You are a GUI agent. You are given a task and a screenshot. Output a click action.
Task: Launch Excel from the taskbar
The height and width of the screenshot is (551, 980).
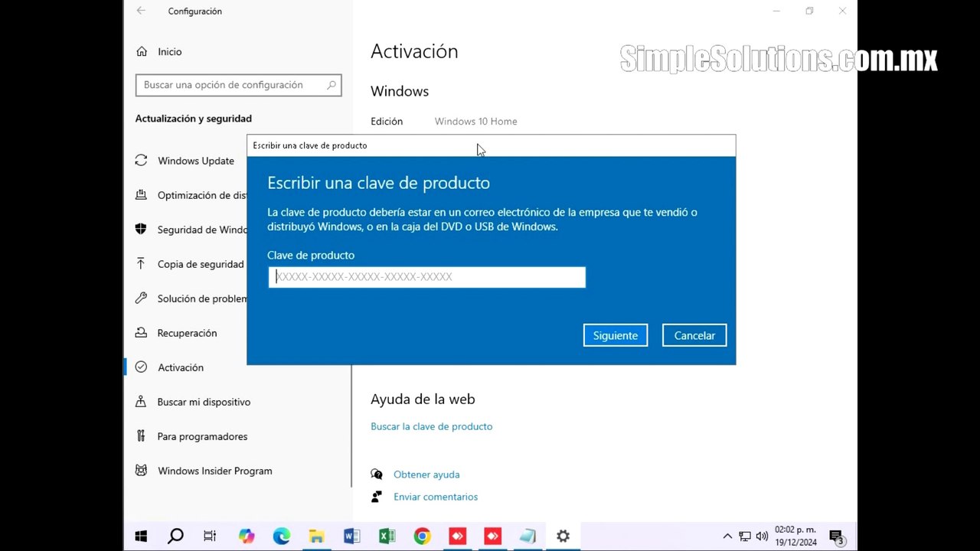(x=387, y=536)
